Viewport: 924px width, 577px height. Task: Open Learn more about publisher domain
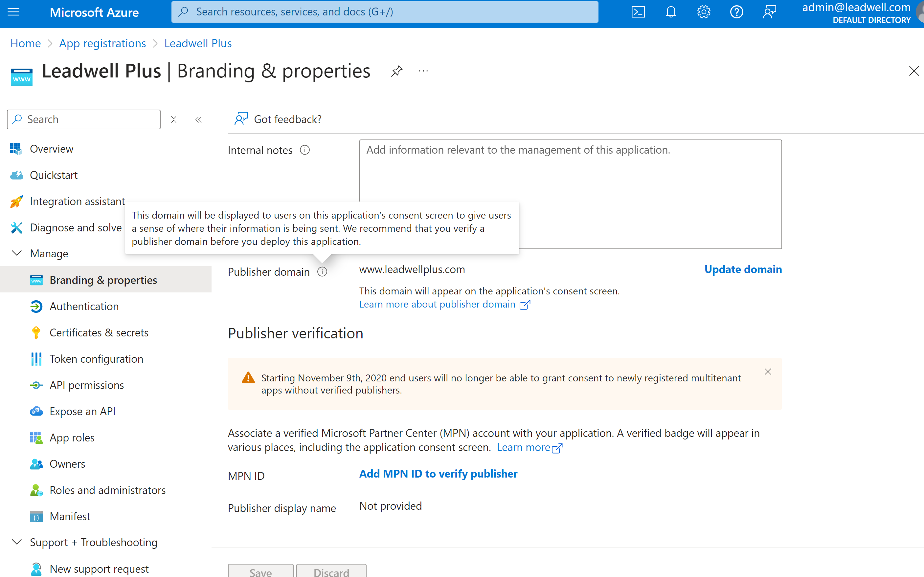444,304
